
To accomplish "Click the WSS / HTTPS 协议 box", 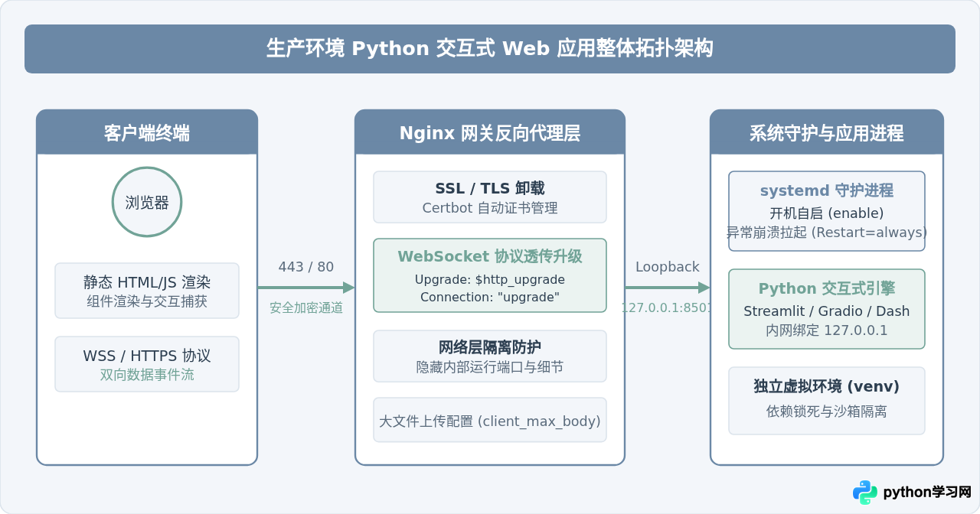I will tap(147, 364).
